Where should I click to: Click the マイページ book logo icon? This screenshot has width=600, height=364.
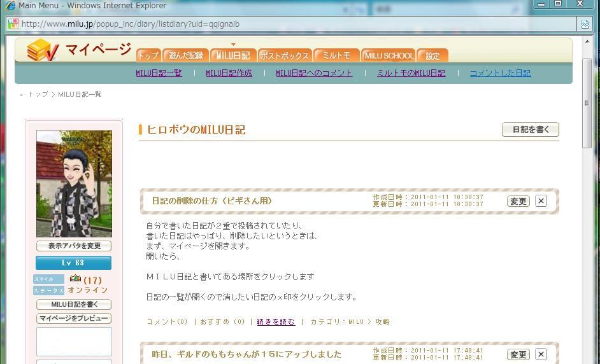(43, 50)
